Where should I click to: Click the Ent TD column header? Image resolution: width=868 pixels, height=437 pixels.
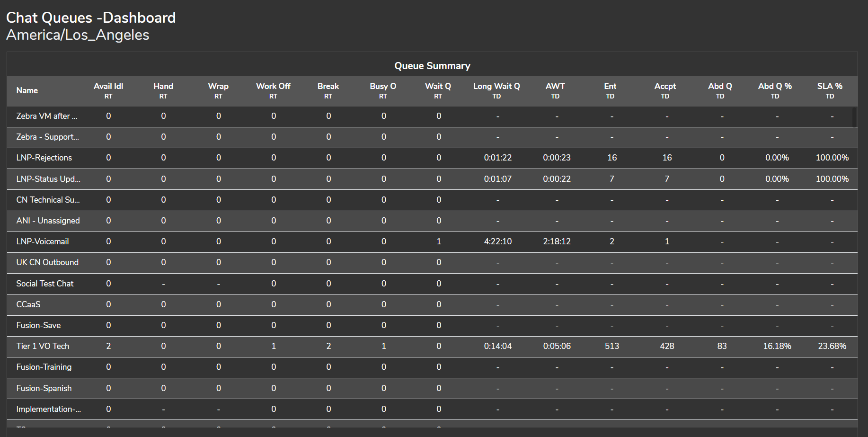click(610, 90)
